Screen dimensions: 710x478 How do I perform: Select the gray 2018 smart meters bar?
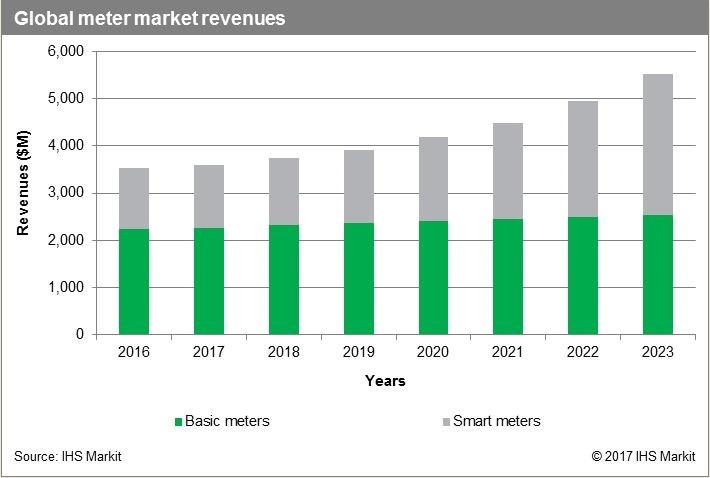(x=284, y=191)
